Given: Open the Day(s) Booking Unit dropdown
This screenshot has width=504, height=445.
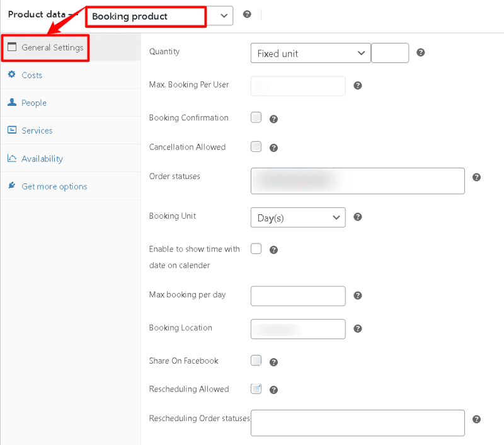Looking at the screenshot, I should [x=298, y=217].
